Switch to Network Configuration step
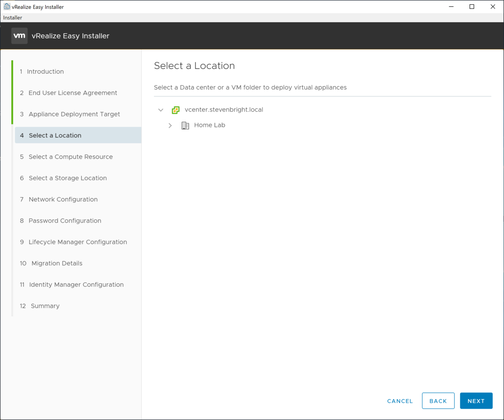 (63, 199)
